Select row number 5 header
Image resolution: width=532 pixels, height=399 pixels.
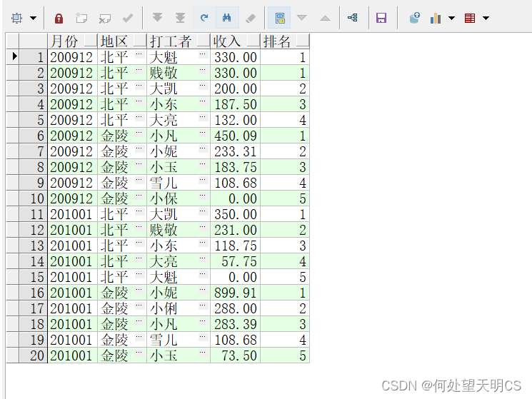(x=34, y=120)
